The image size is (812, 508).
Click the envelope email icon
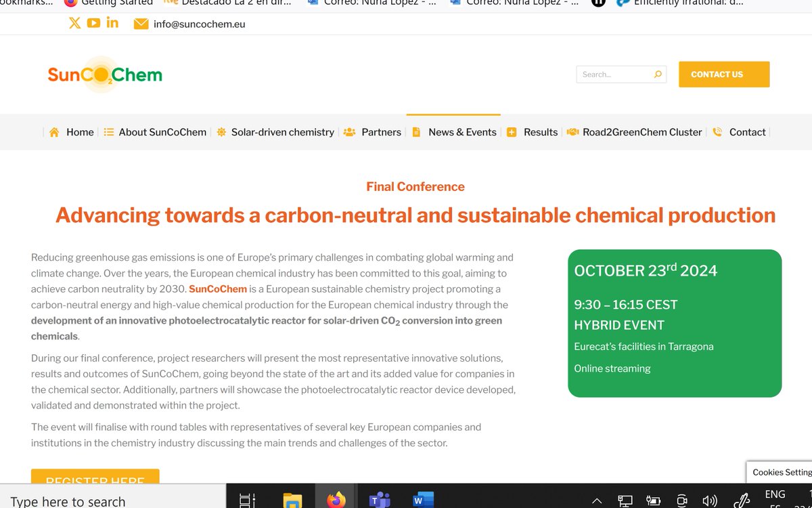tap(141, 24)
